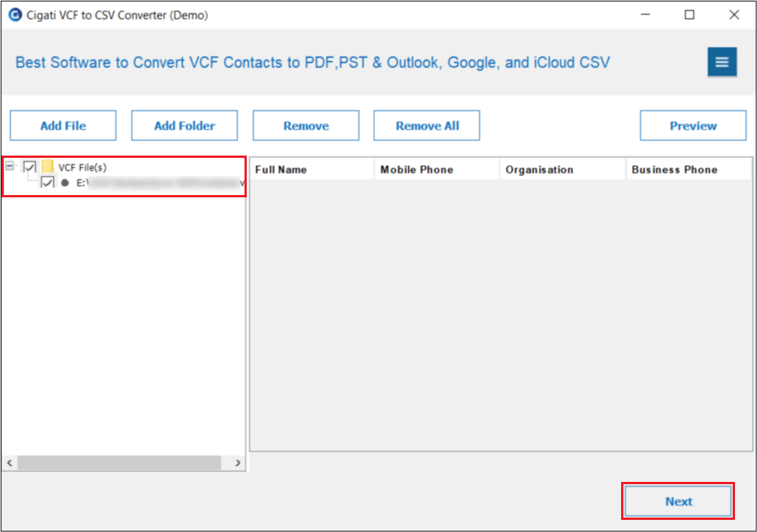The image size is (757, 532).
Task: Select the Mobile Phone column header
Action: pyautogui.click(x=437, y=169)
